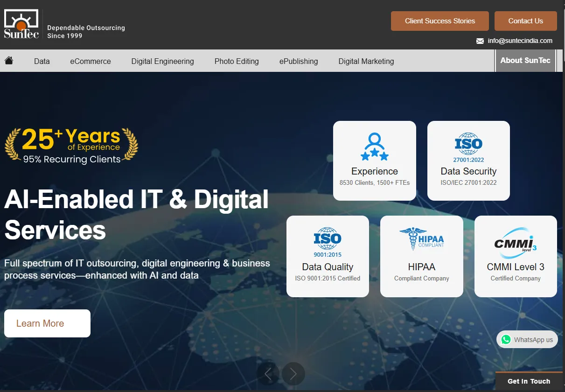Open the Data menu

pos(42,61)
